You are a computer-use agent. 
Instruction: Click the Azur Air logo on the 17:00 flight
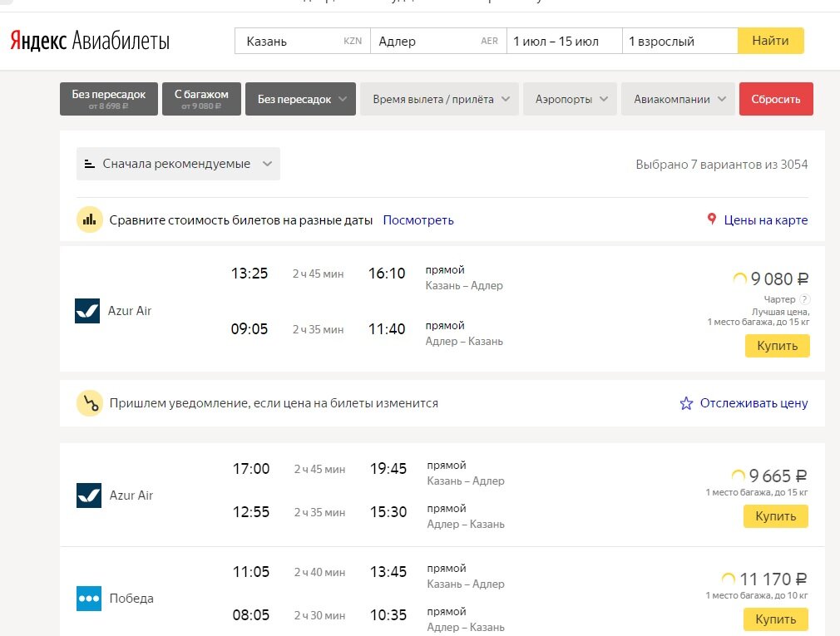pyautogui.click(x=89, y=495)
